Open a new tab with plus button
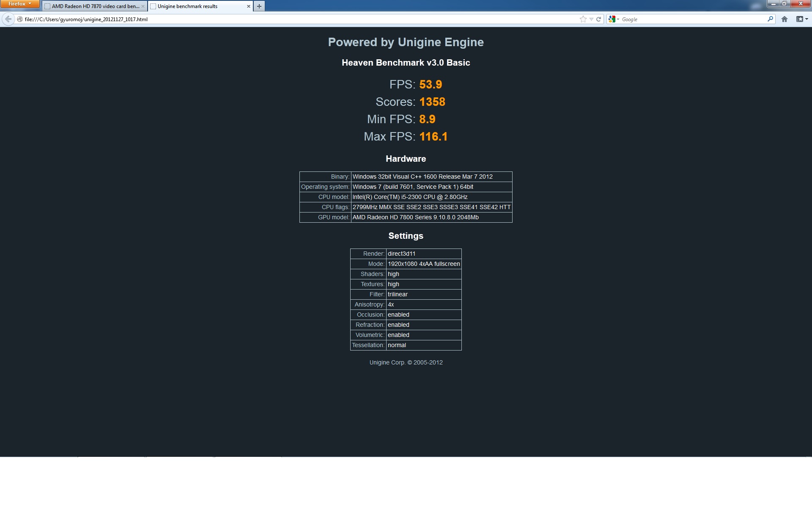The width and height of the screenshot is (812, 508). [x=259, y=6]
